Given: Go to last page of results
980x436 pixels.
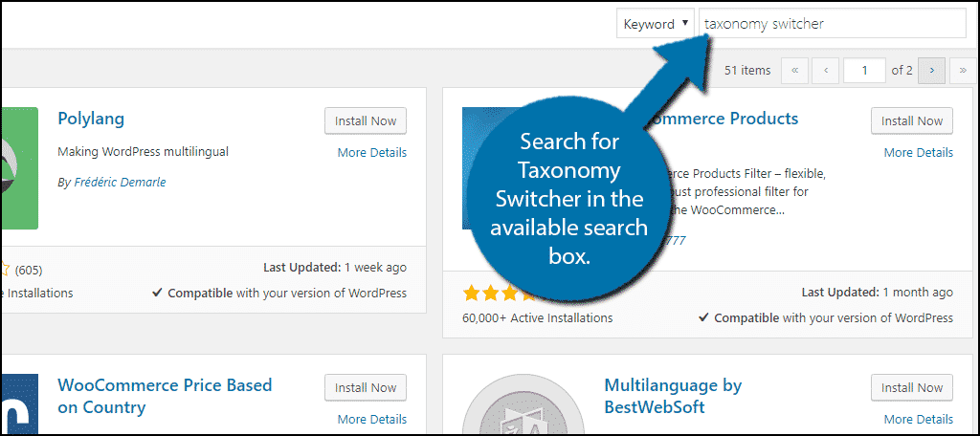Looking at the screenshot, I should [963, 71].
